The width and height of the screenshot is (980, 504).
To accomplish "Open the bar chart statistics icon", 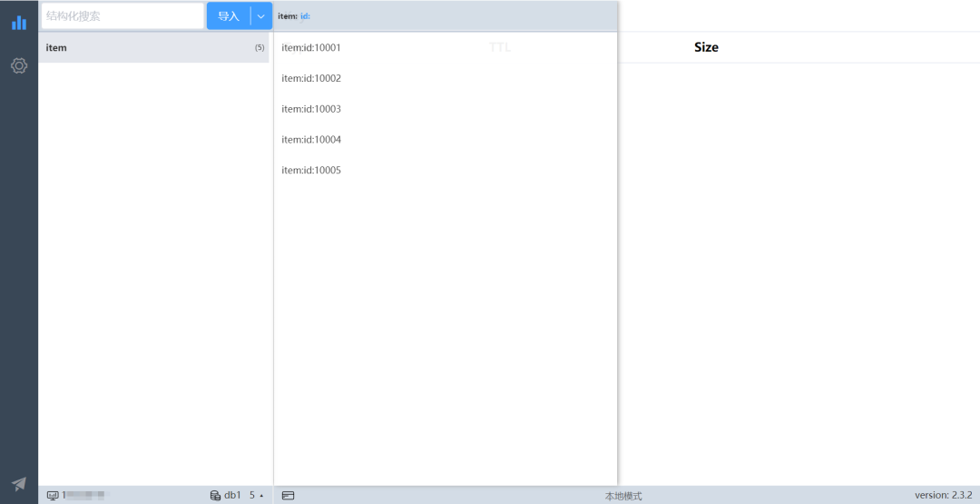I will [19, 23].
